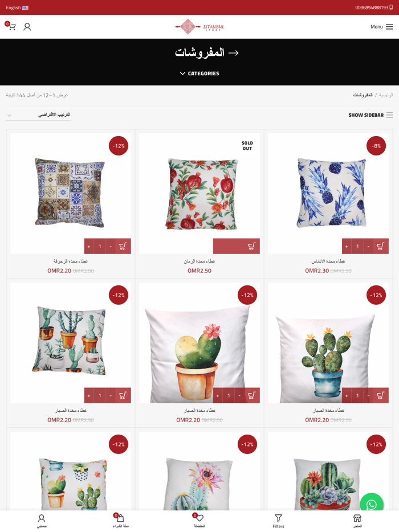Add the patterned tile cushion cover to cart
The image size is (399, 532).
point(123,246)
